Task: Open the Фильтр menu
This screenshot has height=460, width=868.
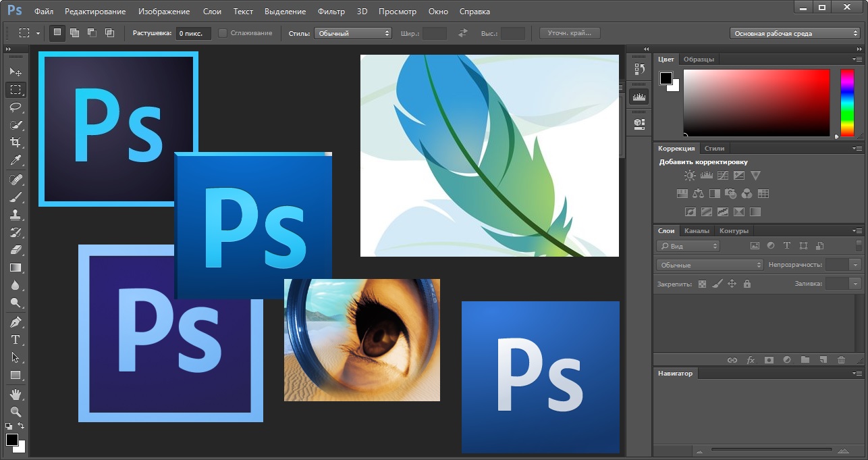Action: coord(331,11)
